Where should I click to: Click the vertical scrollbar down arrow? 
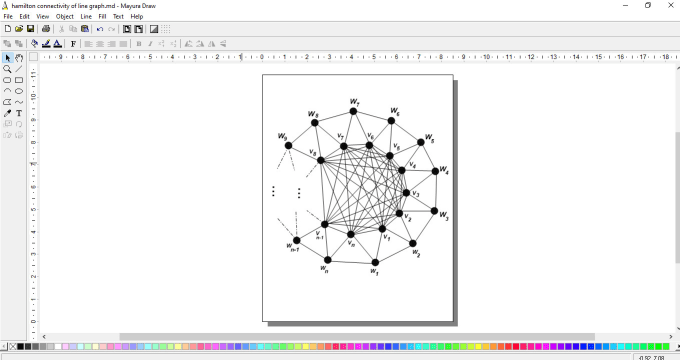678,328
